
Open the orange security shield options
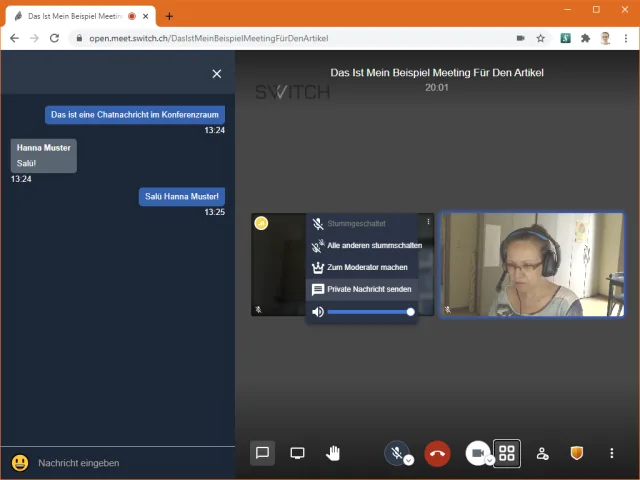[x=576, y=453]
